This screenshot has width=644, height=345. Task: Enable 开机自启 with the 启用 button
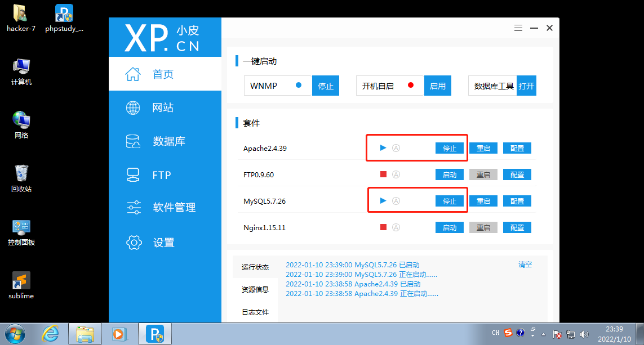click(x=437, y=86)
